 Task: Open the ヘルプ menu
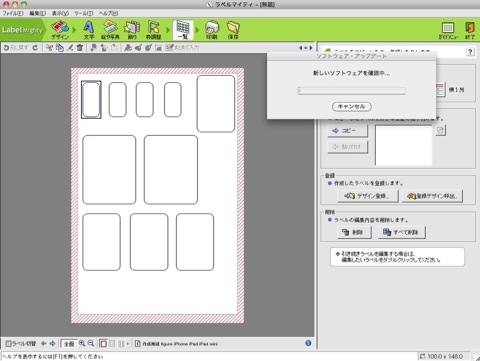(108, 13)
